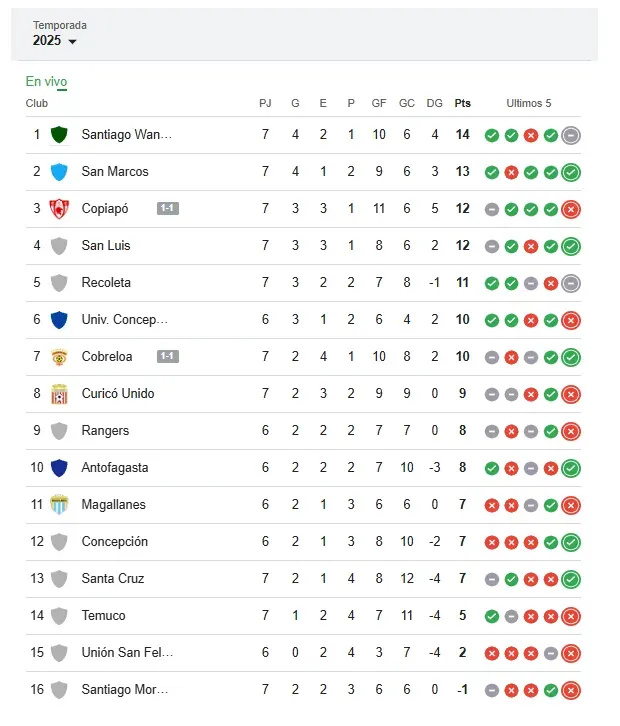Click Copiapó red and white crest
This screenshot has height=726, width=620.
(59, 209)
